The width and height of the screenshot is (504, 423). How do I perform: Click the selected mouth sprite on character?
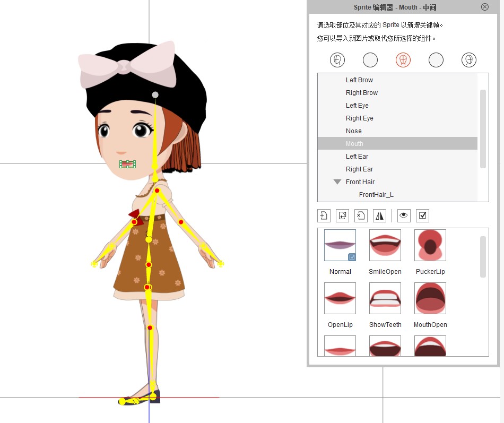pyautogui.click(x=128, y=165)
